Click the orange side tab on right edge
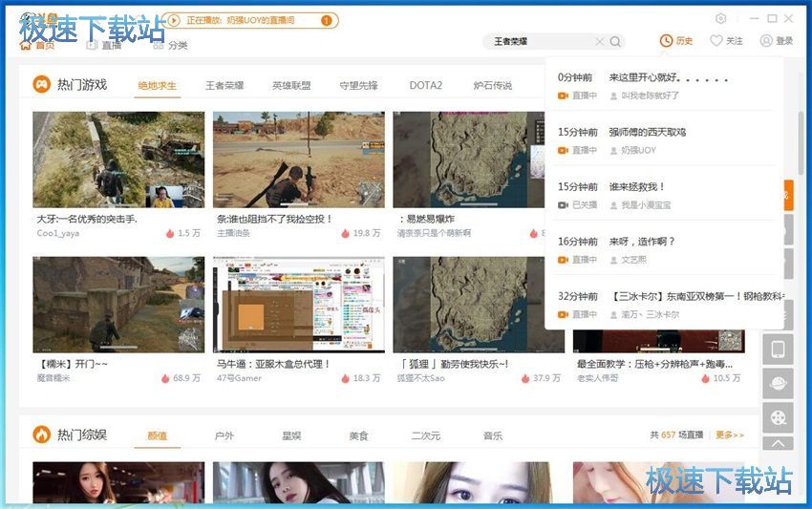This screenshot has height=509, width=812. tap(788, 195)
